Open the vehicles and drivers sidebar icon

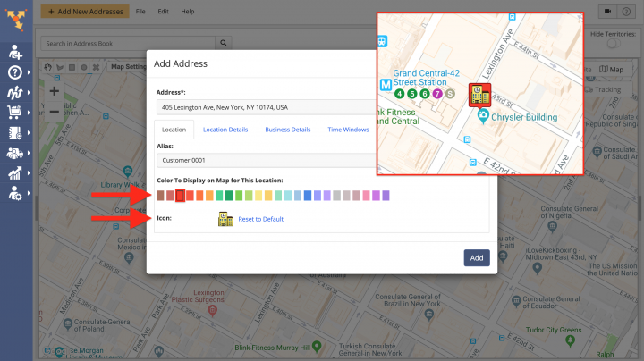click(x=15, y=153)
